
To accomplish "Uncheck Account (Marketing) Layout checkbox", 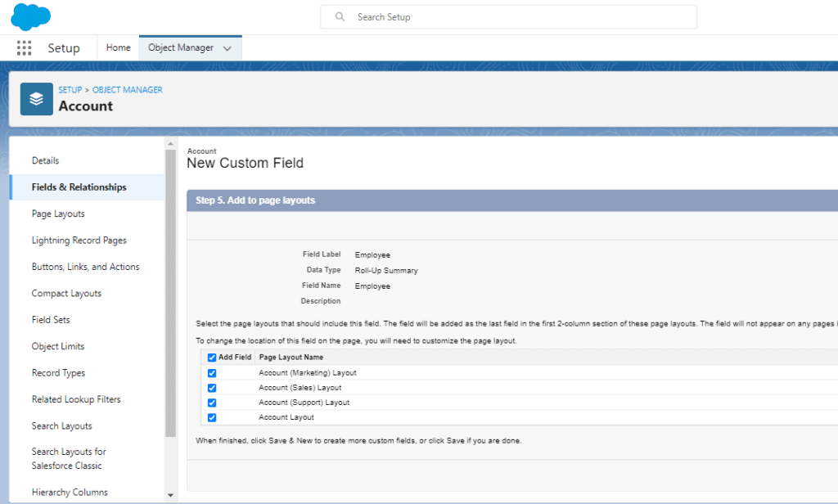I will point(212,373).
